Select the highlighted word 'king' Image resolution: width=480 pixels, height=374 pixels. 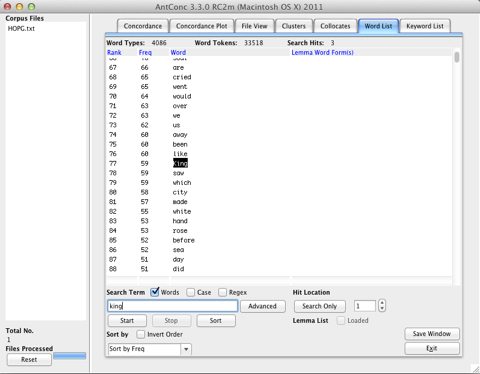click(180, 163)
